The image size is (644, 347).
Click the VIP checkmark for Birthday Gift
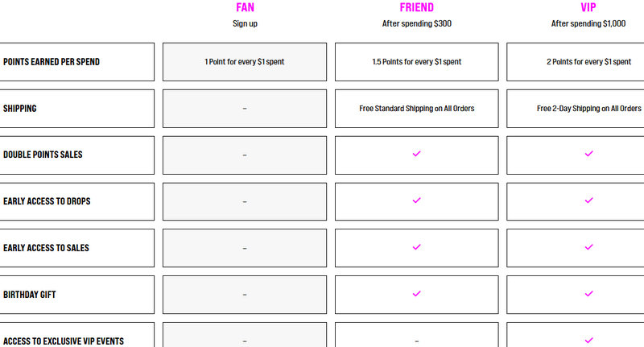(x=588, y=294)
